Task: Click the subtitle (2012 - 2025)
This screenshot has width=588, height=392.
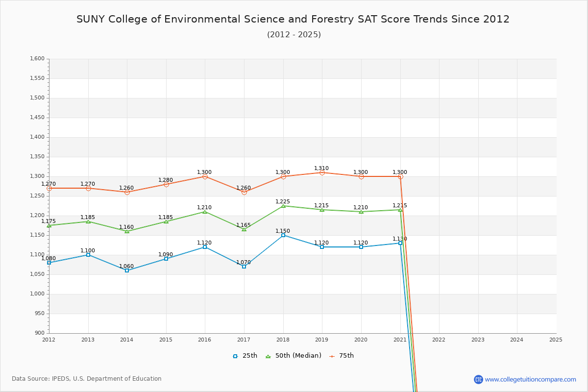Action: click(x=294, y=34)
